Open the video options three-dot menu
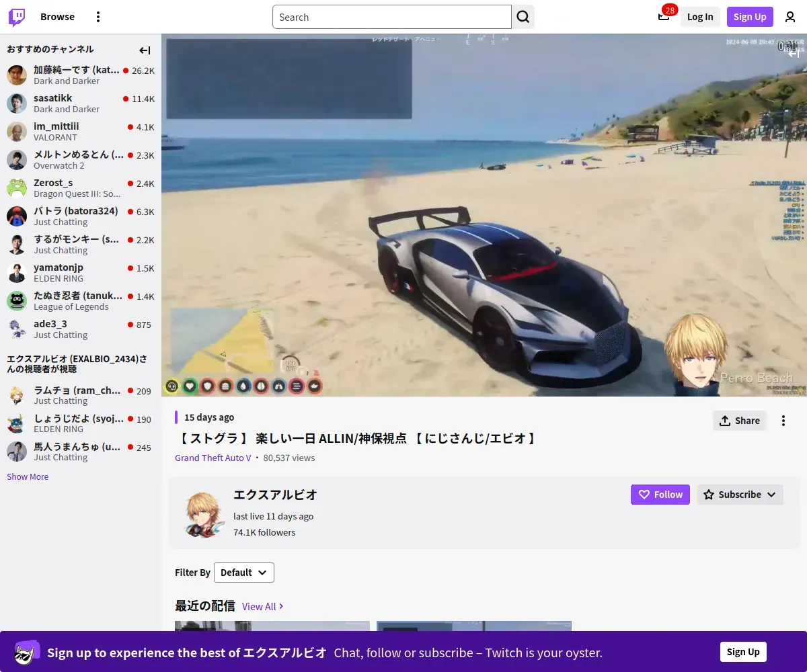Screen dimensions: 807x672 coord(783,421)
